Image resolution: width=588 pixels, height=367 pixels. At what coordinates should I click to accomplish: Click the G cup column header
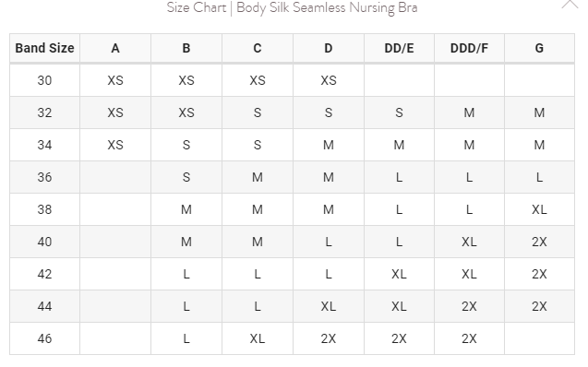click(539, 48)
